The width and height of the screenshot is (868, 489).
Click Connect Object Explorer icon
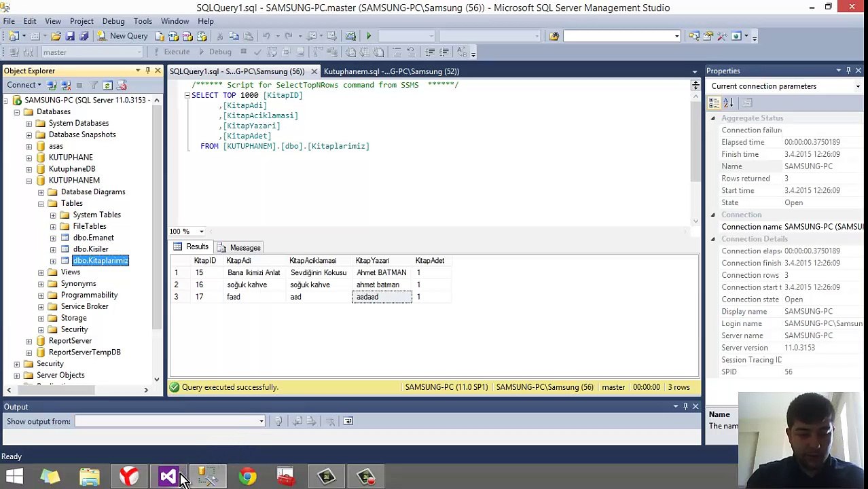(52, 85)
